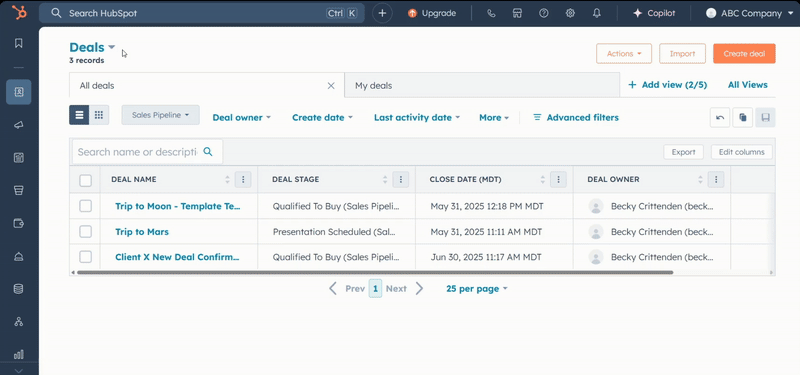Open the Last activity date filter
Viewport: 800px width, 375px height.
tap(417, 117)
